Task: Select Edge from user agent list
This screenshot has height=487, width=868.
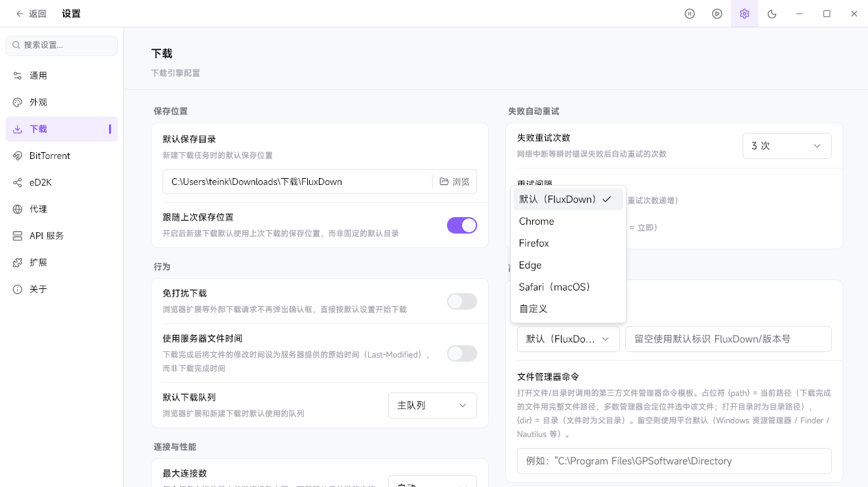Action: tap(568, 265)
